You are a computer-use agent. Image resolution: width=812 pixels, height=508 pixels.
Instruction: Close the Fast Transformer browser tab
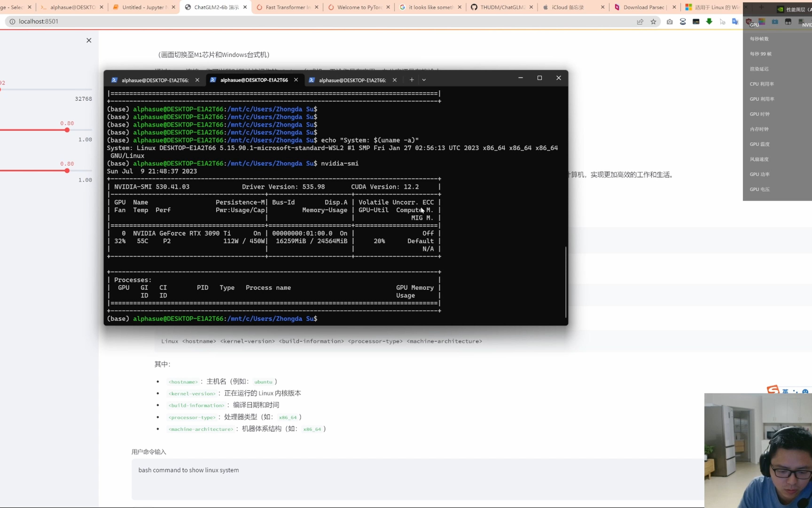(x=316, y=7)
